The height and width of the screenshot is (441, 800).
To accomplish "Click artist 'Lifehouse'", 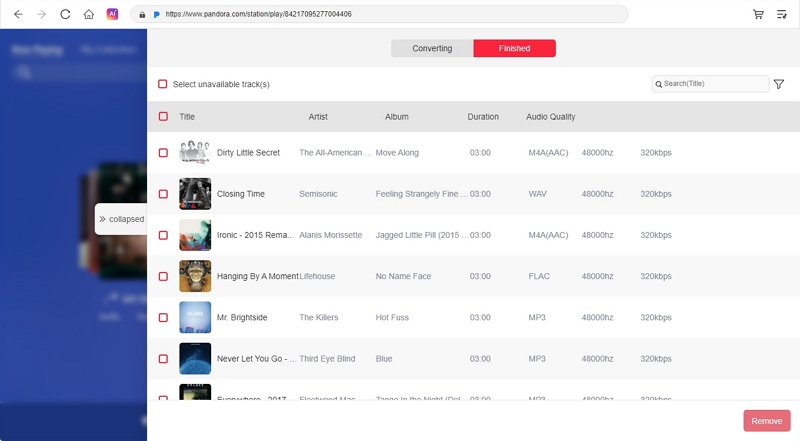I will (317, 276).
